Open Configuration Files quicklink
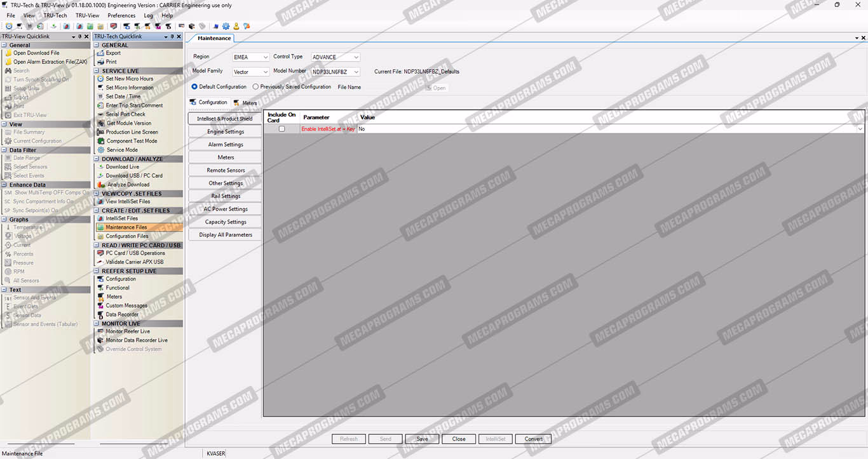 click(x=126, y=236)
